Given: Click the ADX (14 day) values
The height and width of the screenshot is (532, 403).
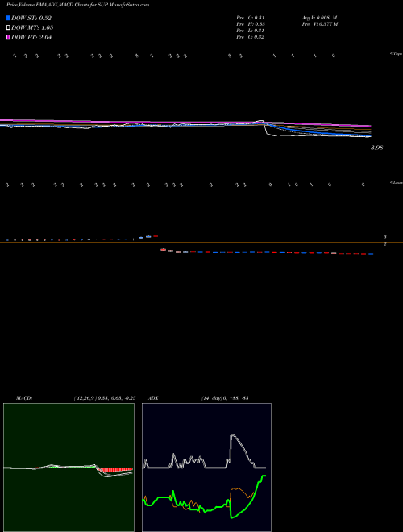Looking at the screenshot, I should point(224,398).
